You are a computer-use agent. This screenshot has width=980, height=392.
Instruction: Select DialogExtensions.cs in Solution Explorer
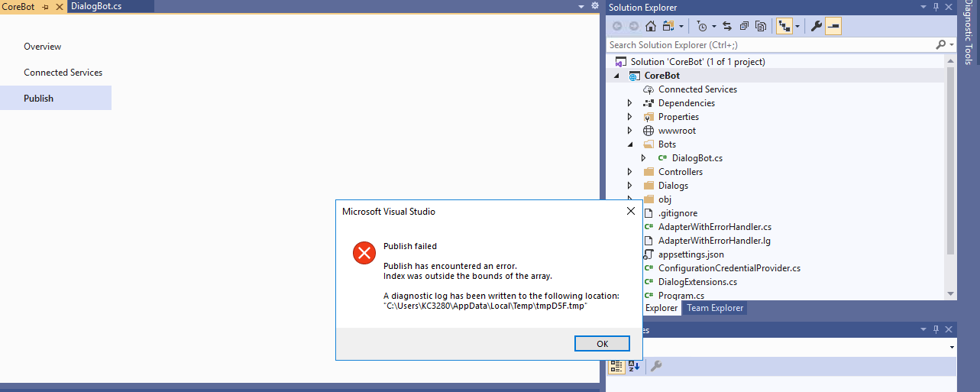tap(697, 282)
